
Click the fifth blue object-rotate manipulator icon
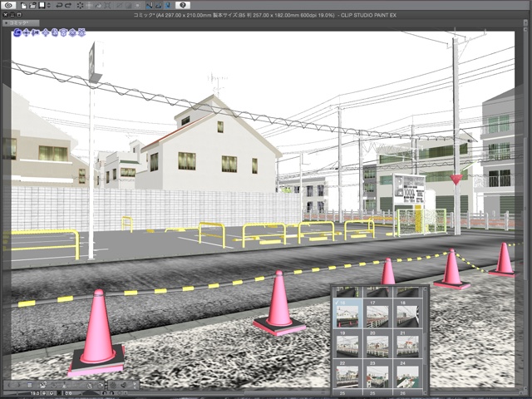click(x=54, y=33)
